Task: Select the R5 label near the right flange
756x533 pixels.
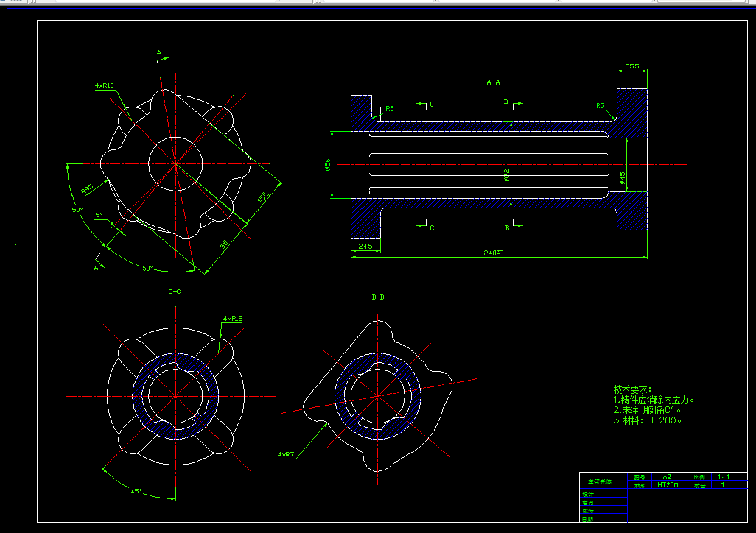Action: [x=601, y=105]
